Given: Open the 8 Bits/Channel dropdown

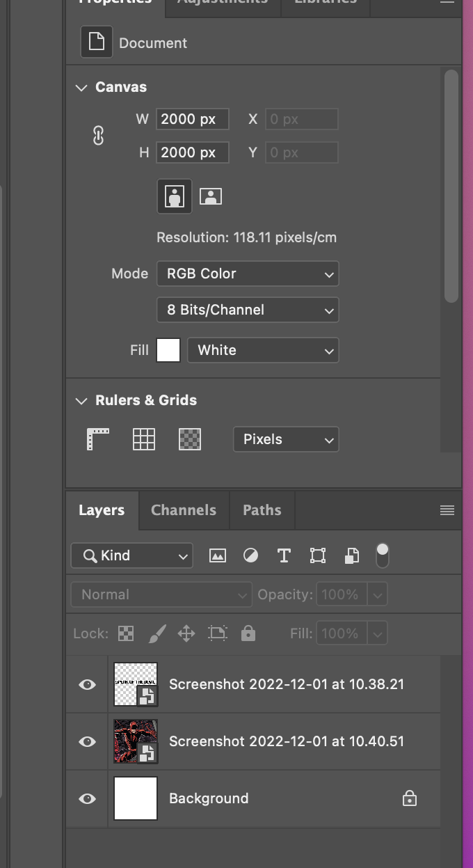Looking at the screenshot, I should point(248,310).
